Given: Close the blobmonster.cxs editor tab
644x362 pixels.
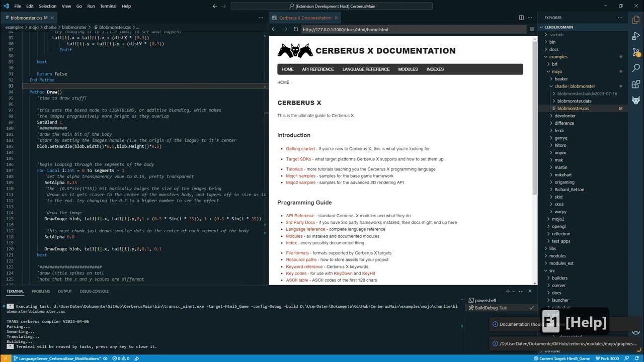Looking at the screenshot, I should (52, 18).
